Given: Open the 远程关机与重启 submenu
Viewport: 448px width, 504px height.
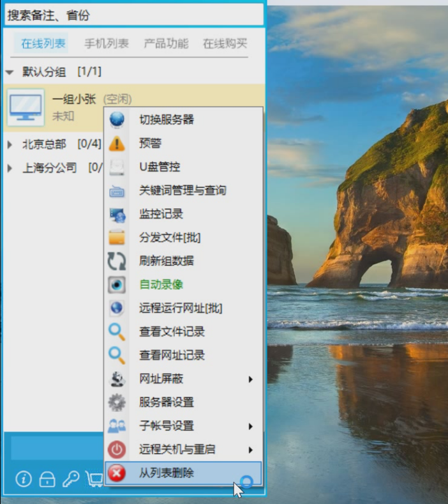Looking at the screenshot, I should tap(251, 450).
